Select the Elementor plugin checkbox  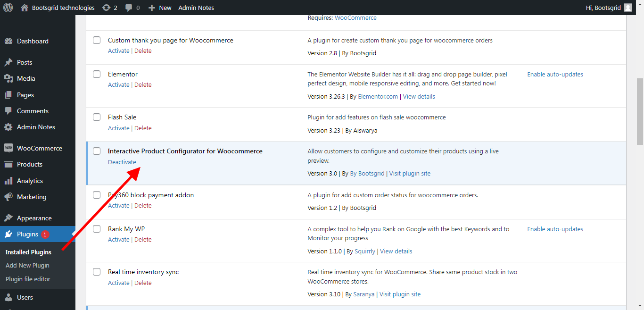(97, 74)
